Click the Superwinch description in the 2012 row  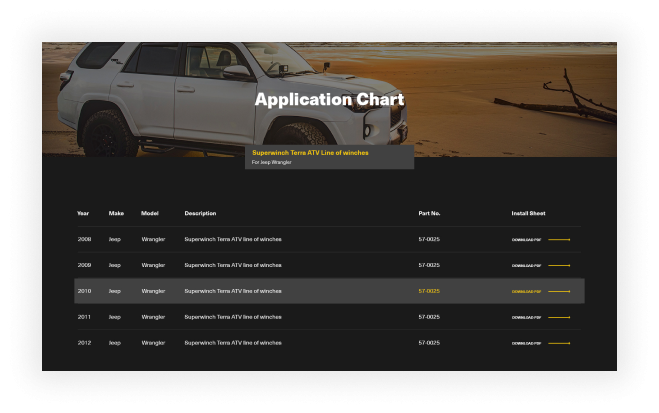click(233, 343)
